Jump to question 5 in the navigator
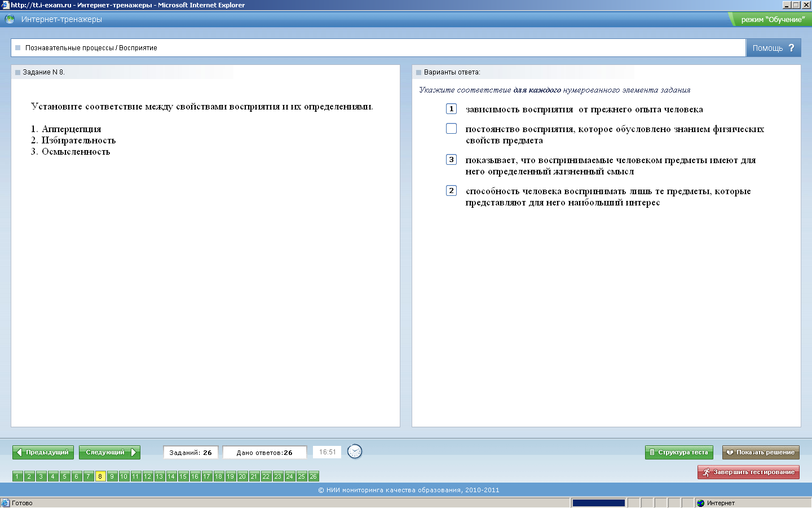 65,476
